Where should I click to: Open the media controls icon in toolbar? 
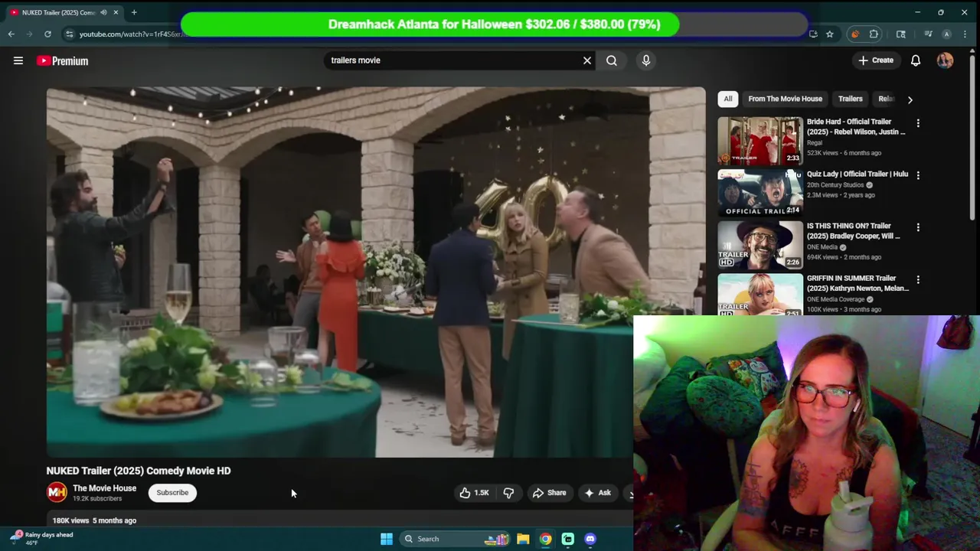coord(928,34)
